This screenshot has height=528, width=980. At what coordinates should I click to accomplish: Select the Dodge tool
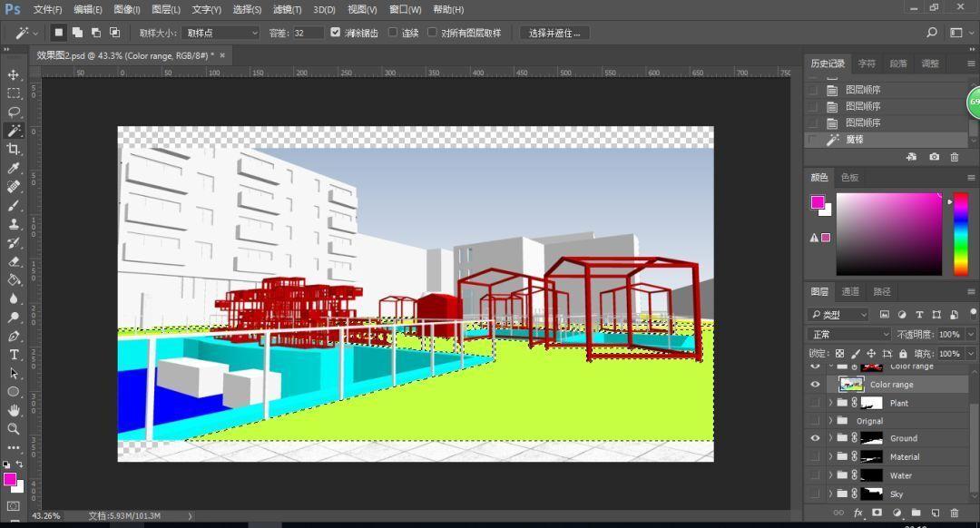coord(14,318)
